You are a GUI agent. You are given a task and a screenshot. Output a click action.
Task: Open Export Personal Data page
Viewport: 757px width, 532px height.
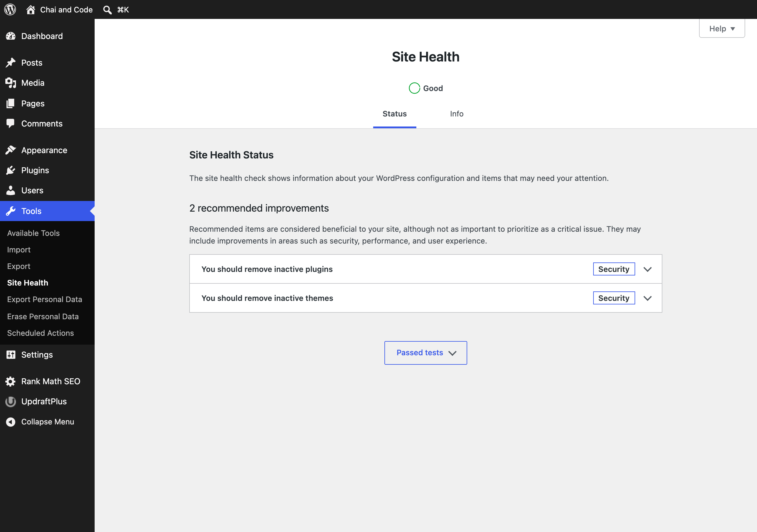pos(45,299)
